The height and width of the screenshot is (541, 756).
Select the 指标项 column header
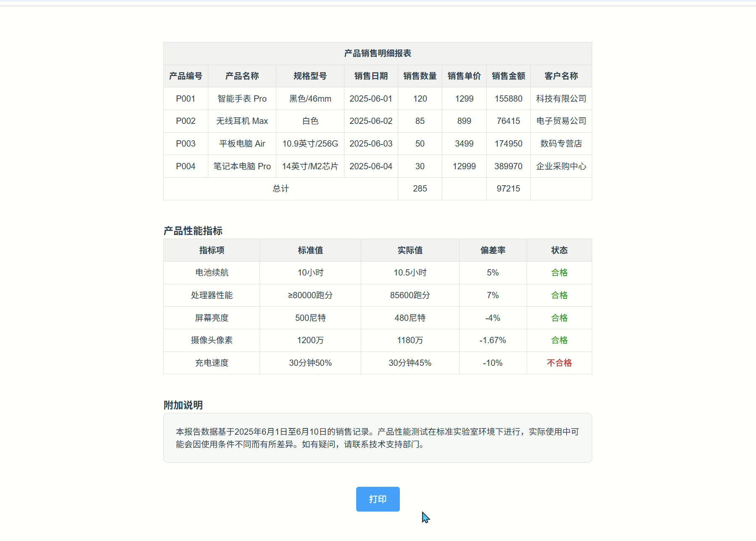[211, 250]
